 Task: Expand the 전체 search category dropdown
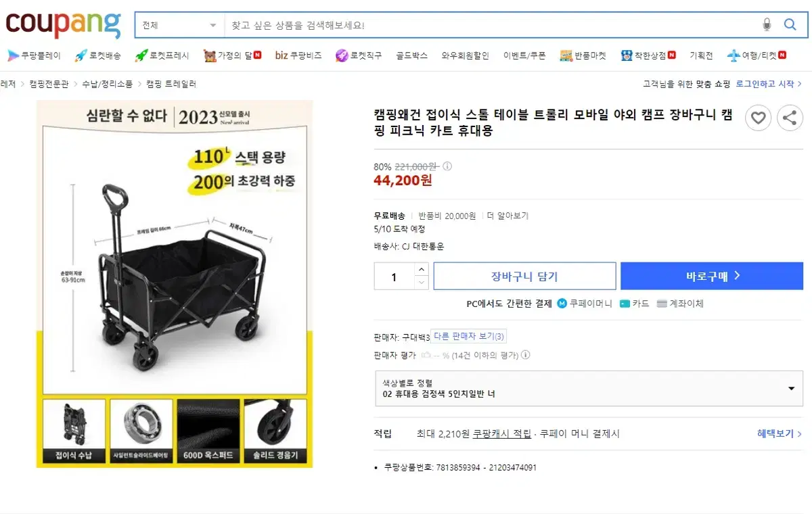point(179,25)
